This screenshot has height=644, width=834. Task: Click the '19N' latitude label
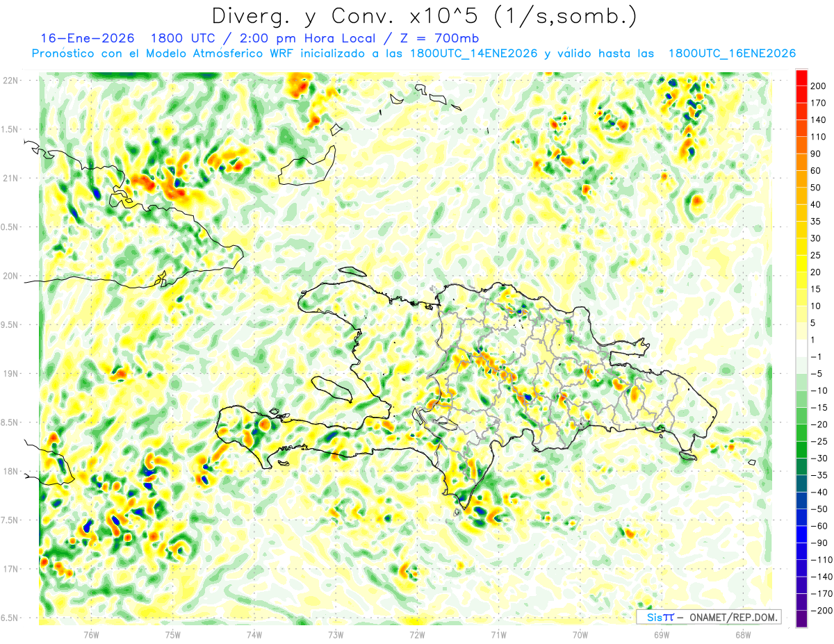[10, 374]
